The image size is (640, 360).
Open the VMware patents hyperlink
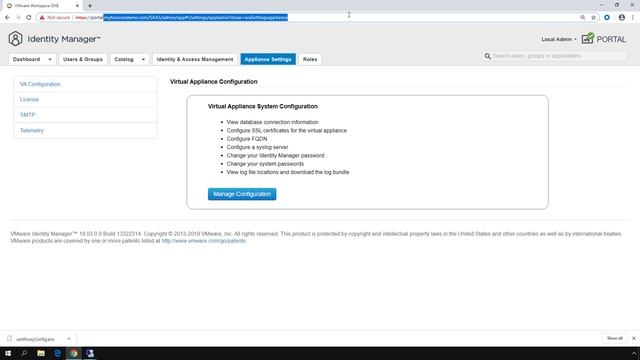coord(204,241)
